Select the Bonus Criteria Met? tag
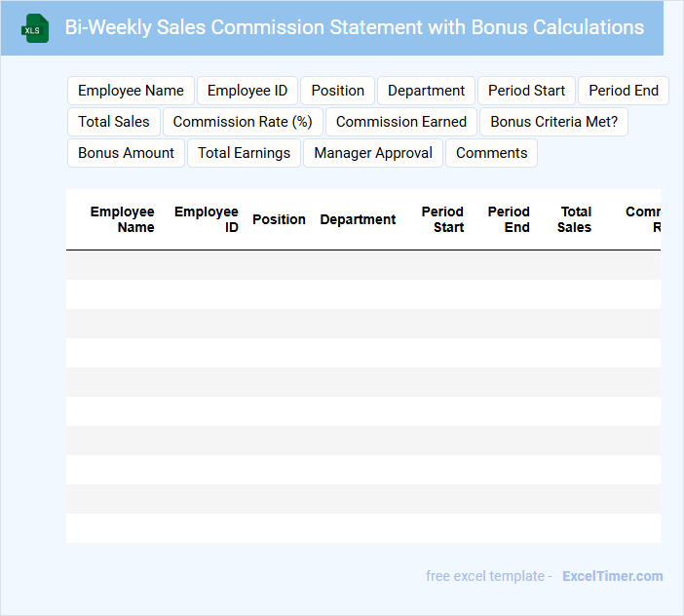The image size is (684, 616). tap(553, 122)
